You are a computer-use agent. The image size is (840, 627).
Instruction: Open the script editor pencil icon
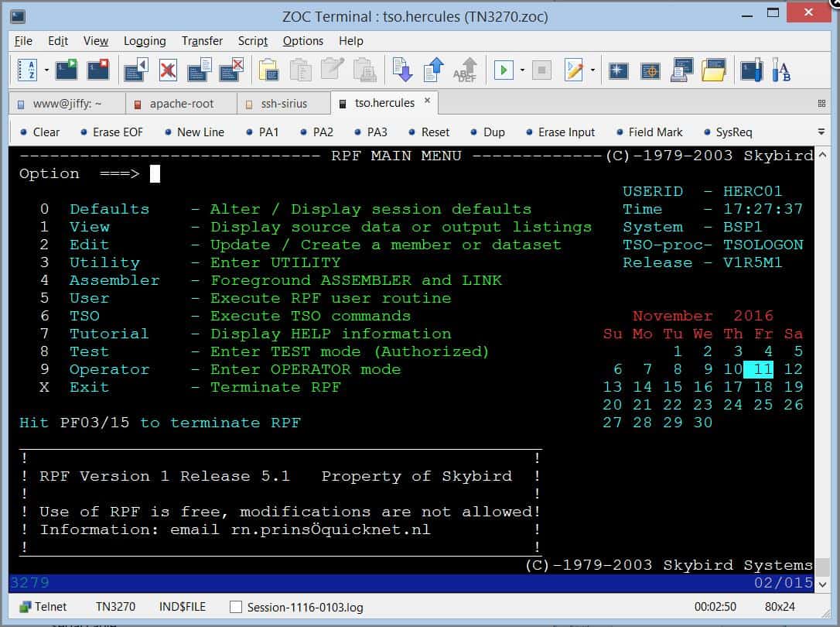572,70
